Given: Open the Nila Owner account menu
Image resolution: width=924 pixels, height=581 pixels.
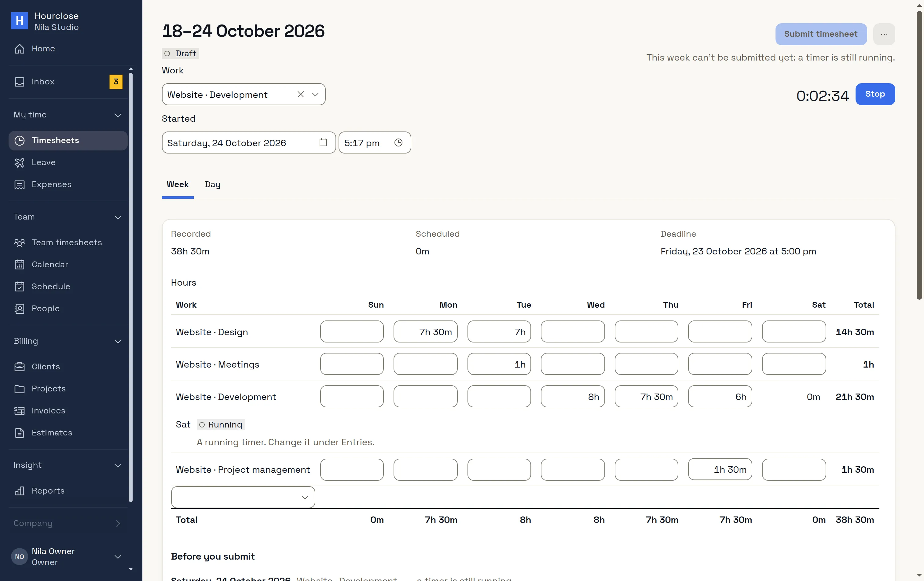Looking at the screenshot, I should (x=67, y=557).
